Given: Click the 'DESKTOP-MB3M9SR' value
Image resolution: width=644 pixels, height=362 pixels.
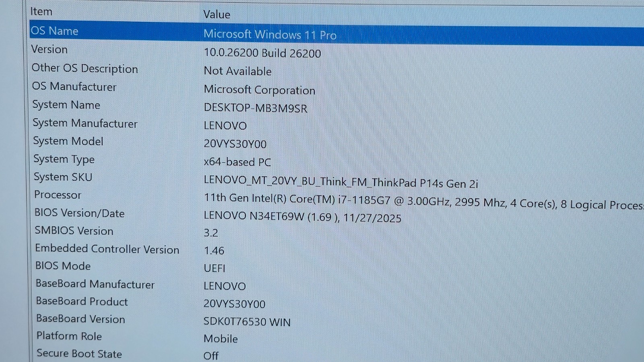Looking at the screenshot, I should (256, 108).
